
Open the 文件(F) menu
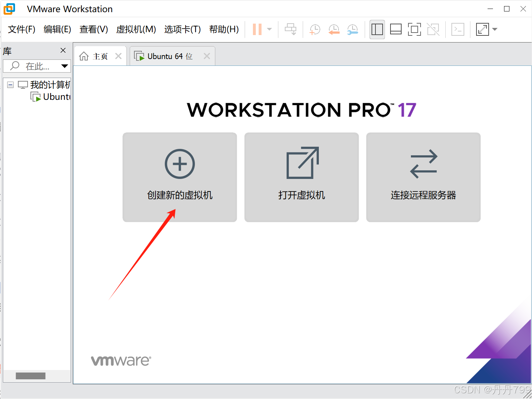coord(21,29)
